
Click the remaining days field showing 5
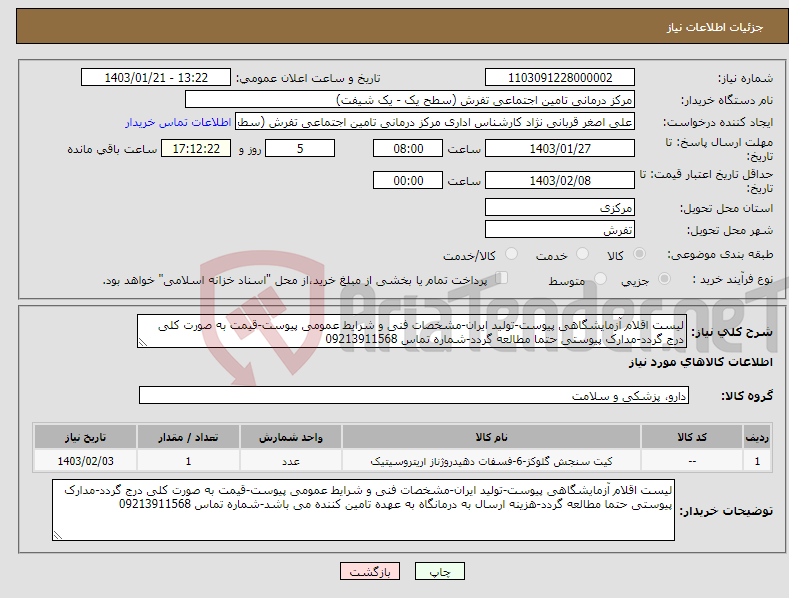[x=300, y=148]
